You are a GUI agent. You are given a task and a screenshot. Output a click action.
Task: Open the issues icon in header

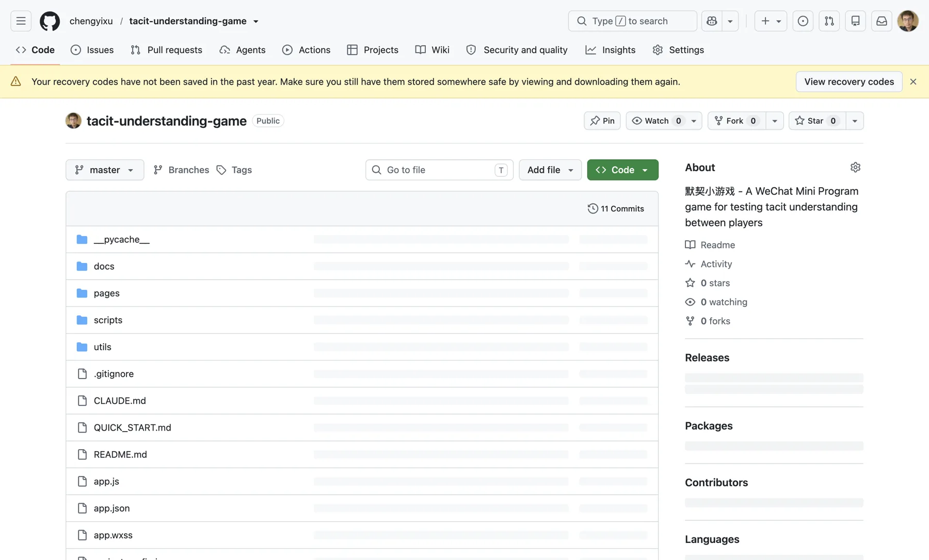[803, 21]
